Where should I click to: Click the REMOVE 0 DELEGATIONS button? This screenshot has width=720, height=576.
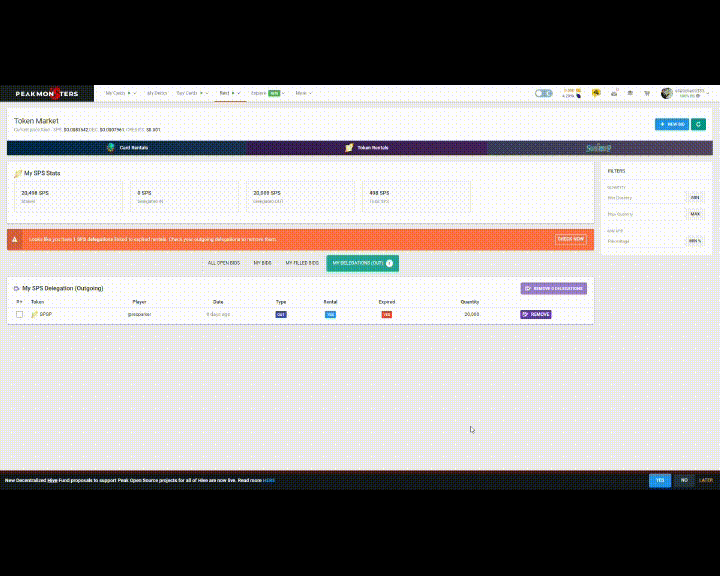553,288
